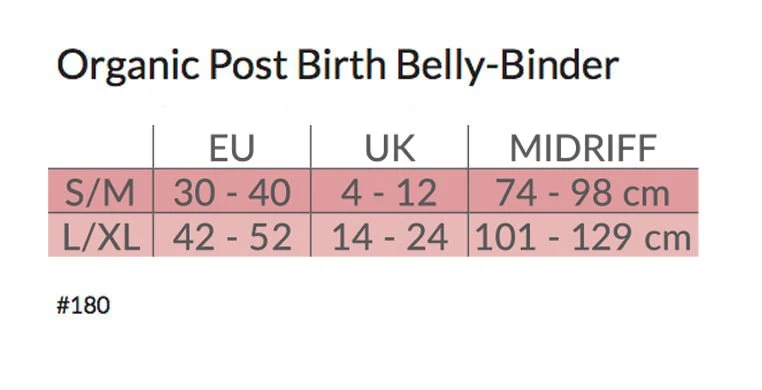This screenshot has height=390, width=762.
Task: Click the 14 - 24 UK size cell
Action: tap(389, 237)
